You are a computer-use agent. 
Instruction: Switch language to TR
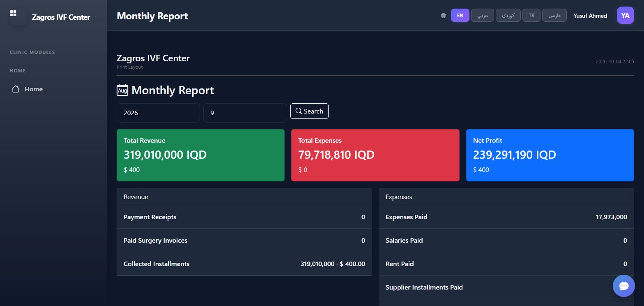pos(531,16)
